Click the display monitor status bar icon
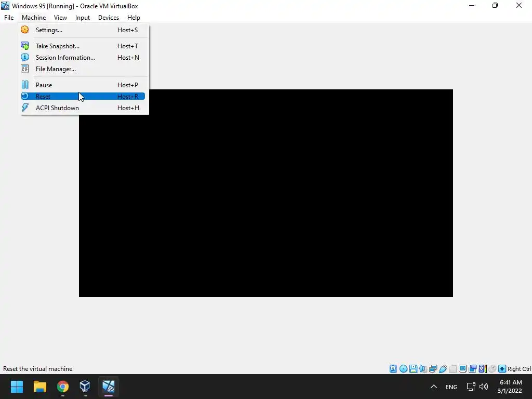 click(x=462, y=369)
